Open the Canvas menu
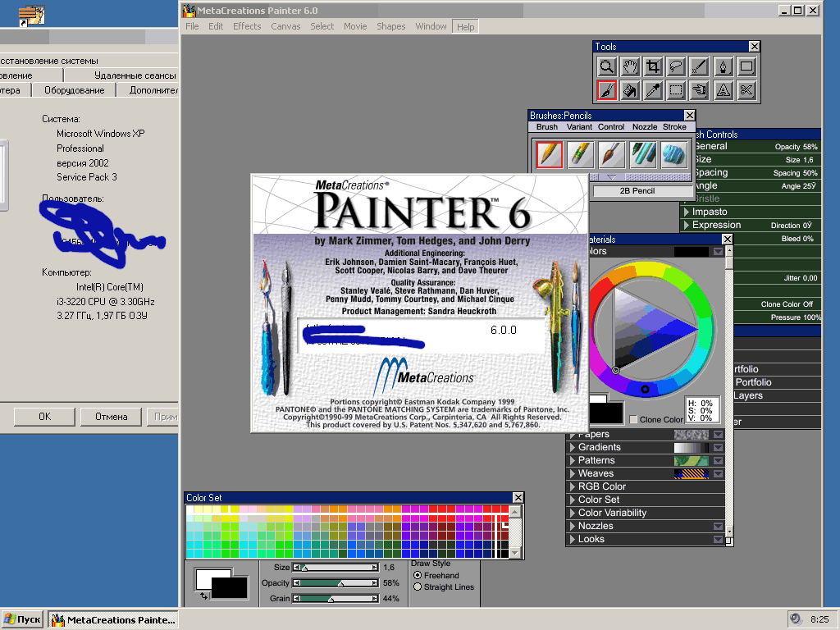The height and width of the screenshot is (630, 840). 285,26
